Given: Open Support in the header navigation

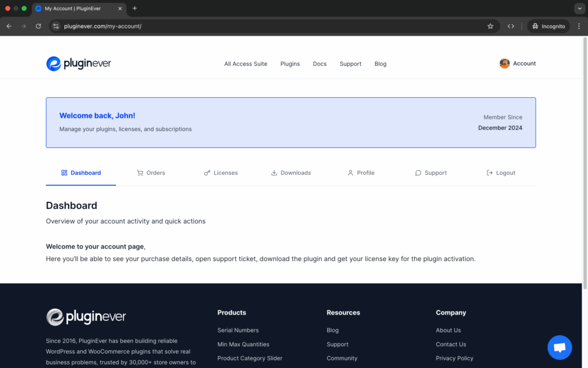Looking at the screenshot, I should (350, 64).
